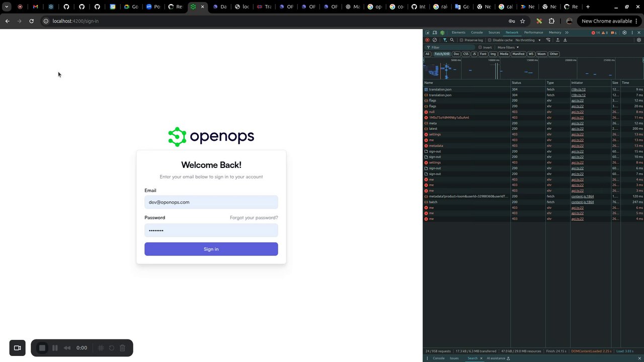The image size is (644, 362).
Task: Bookmark this page with star icon
Action: tap(522, 21)
